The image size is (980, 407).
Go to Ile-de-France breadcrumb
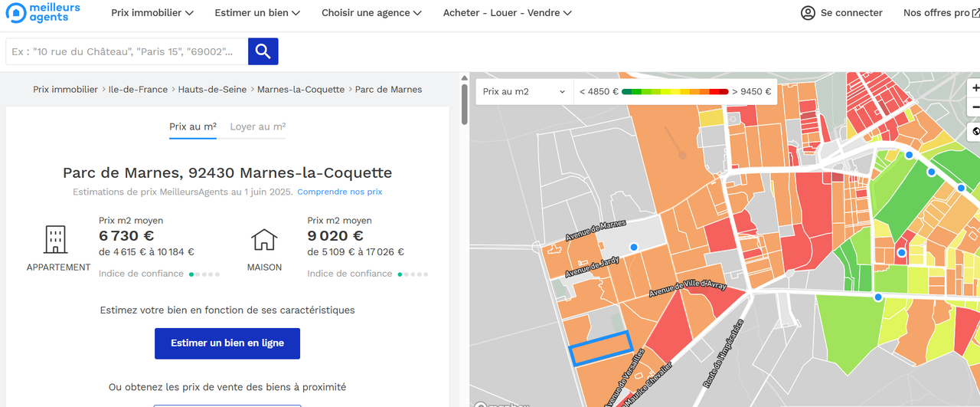pos(138,90)
